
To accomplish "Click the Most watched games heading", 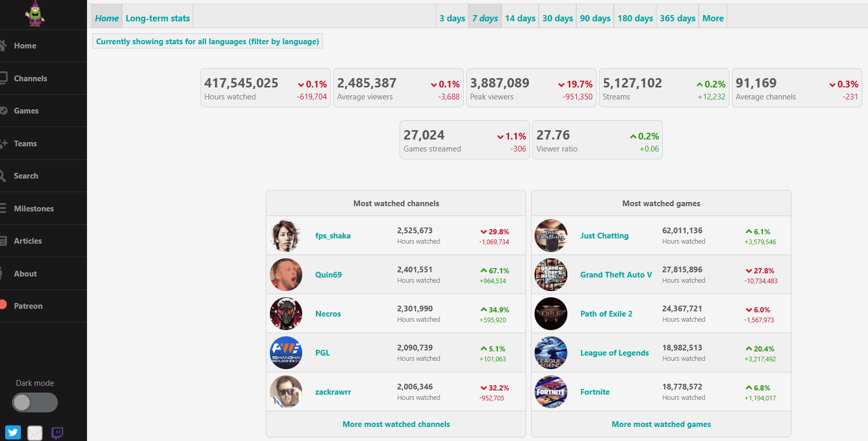I will point(661,204).
